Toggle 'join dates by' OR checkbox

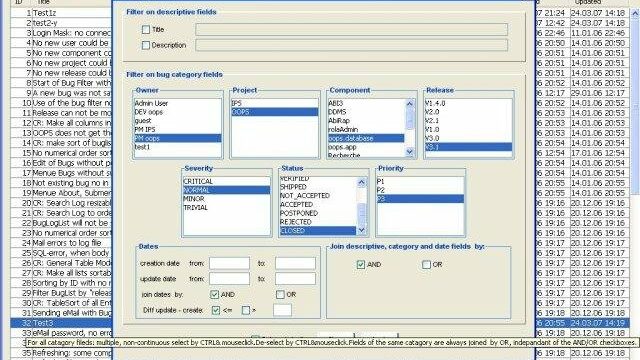coord(280,294)
